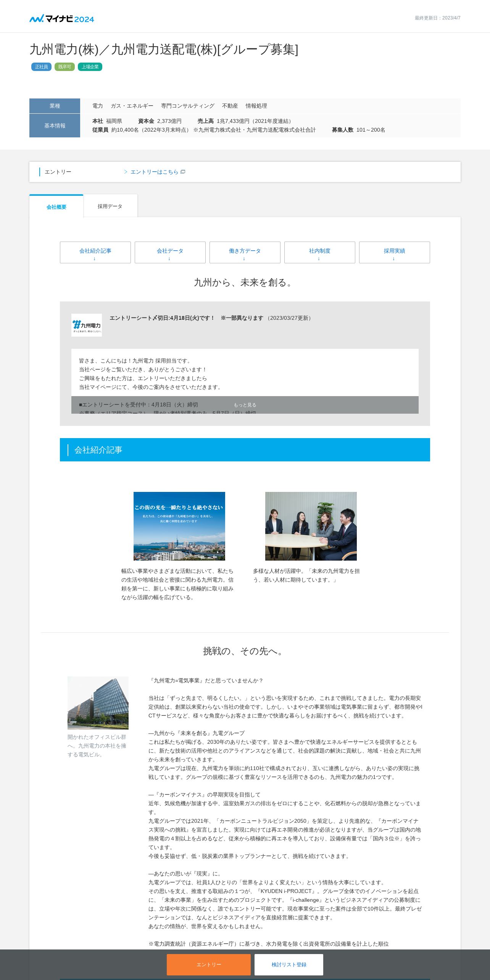
Task: Jump to 会社紹介記事 section
Action: 95,252
